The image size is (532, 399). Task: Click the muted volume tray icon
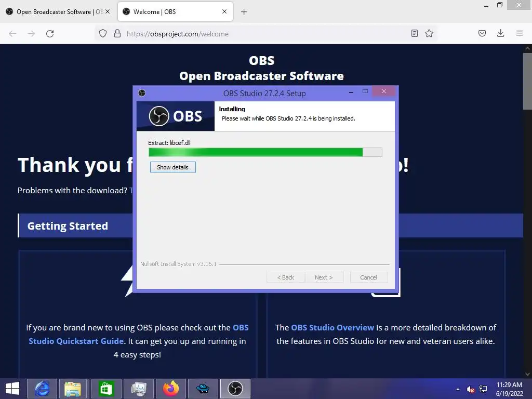(x=471, y=389)
